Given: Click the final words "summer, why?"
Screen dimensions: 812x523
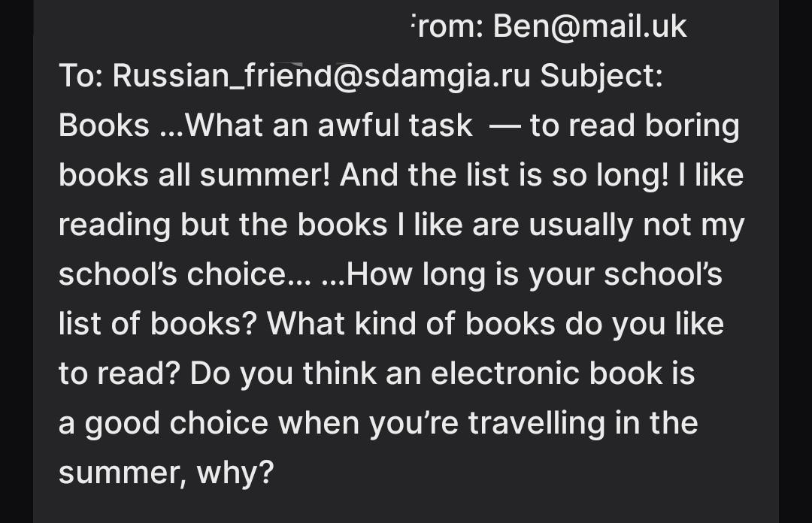Looking at the screenshot, I should coord(166,473).
